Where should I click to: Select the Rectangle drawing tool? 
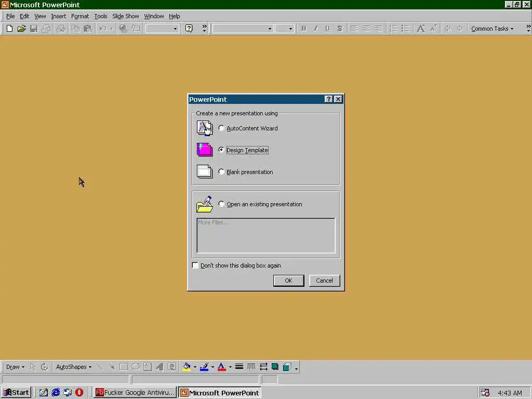click(x=124, y=367)
